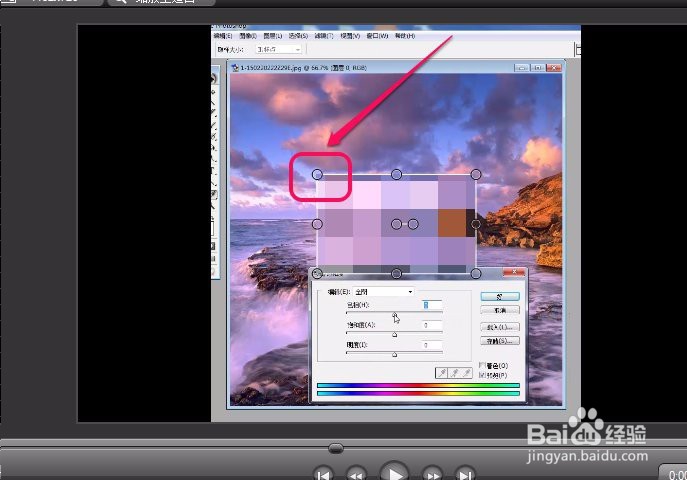Image resolution: width=687 pixels, height=480 pixels.
Task: Open the 选择(S) menu in Photoshop
Action: [298, 36]
